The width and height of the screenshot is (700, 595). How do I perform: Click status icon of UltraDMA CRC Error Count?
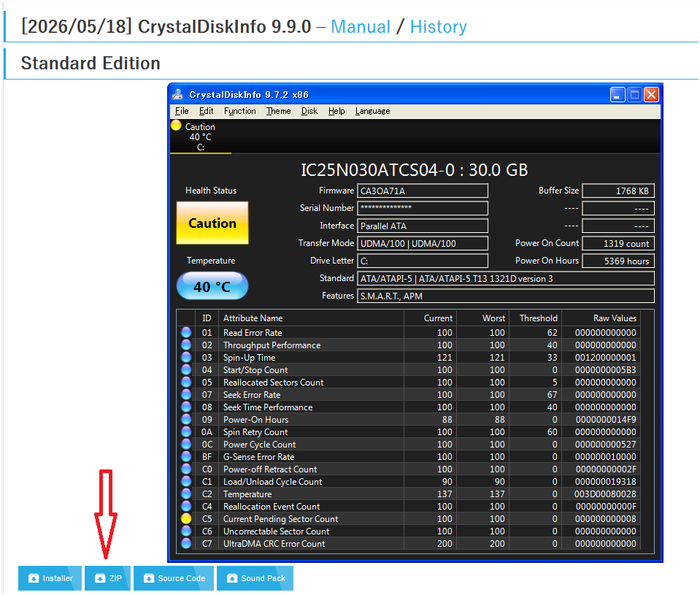click(x=186, y=544)
